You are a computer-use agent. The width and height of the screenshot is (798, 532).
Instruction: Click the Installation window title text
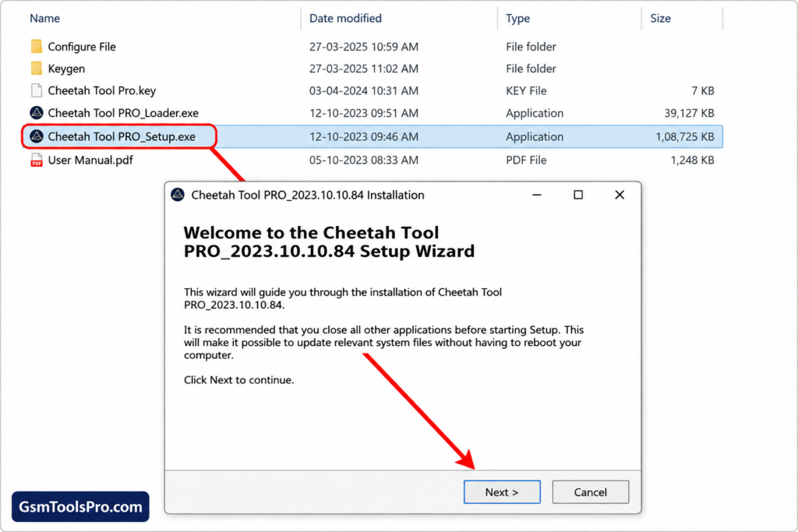(x=307, y=195)
